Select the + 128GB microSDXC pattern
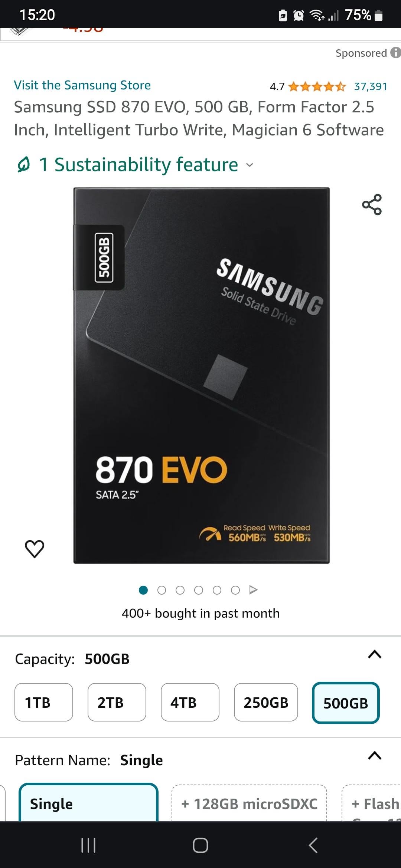Image resolution: width=401 pixels, height=868 pixels. (x=249, y=803)
